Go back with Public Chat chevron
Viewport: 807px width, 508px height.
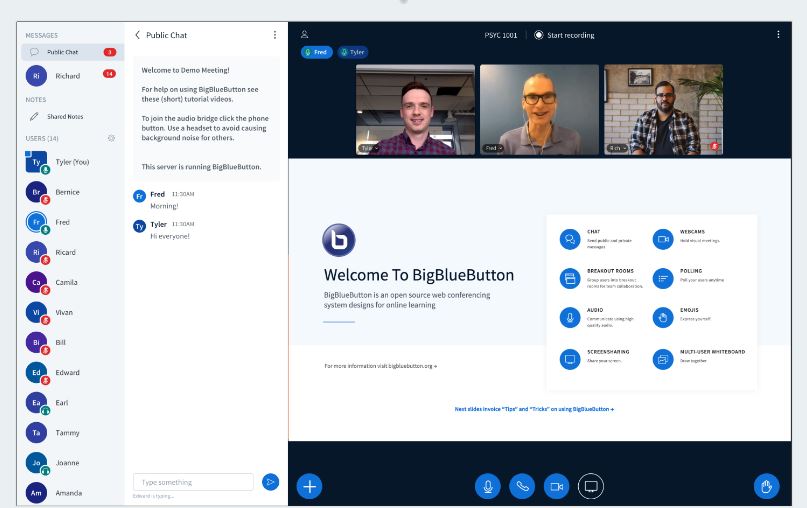(137, 35)
